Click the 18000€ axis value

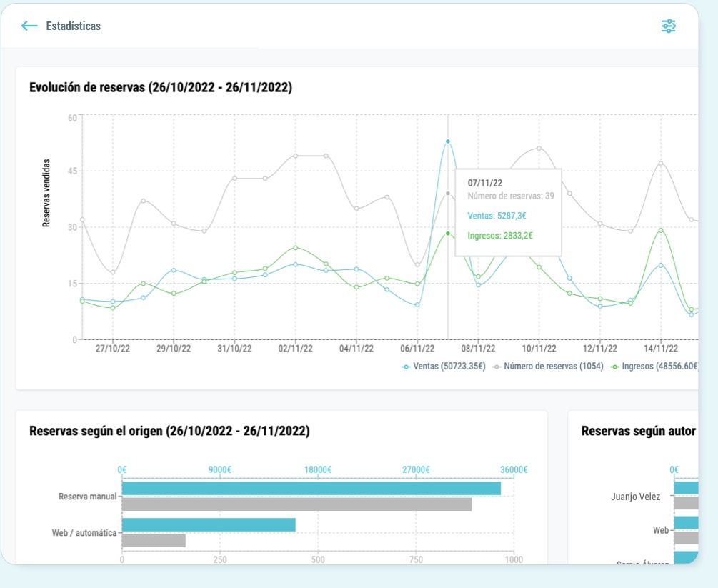[x=318, y=469]
